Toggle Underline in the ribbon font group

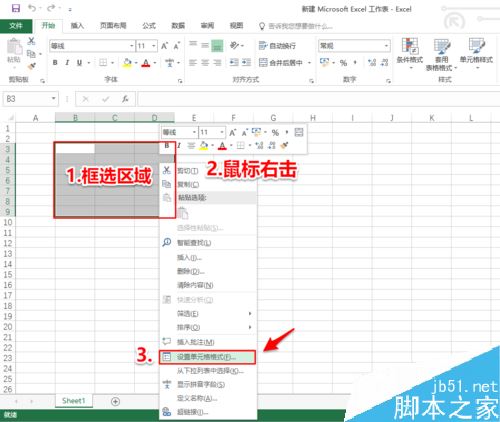click(x=79, y=62)
